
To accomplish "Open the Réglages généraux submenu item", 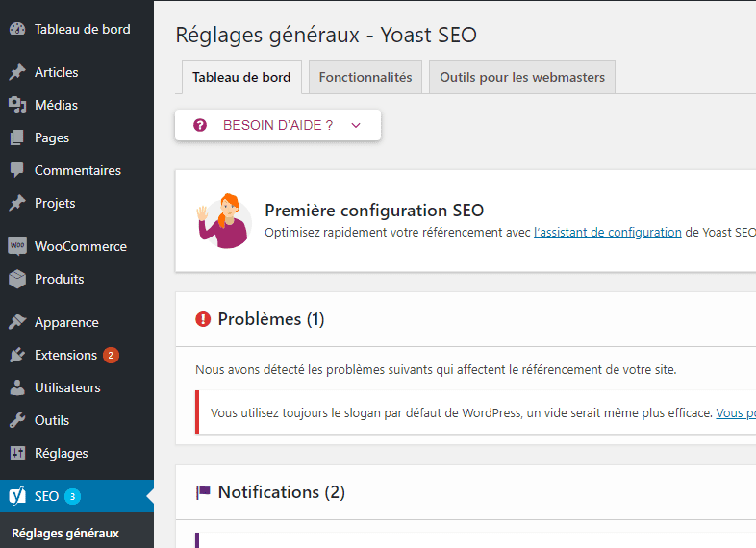I will (65, 533).
